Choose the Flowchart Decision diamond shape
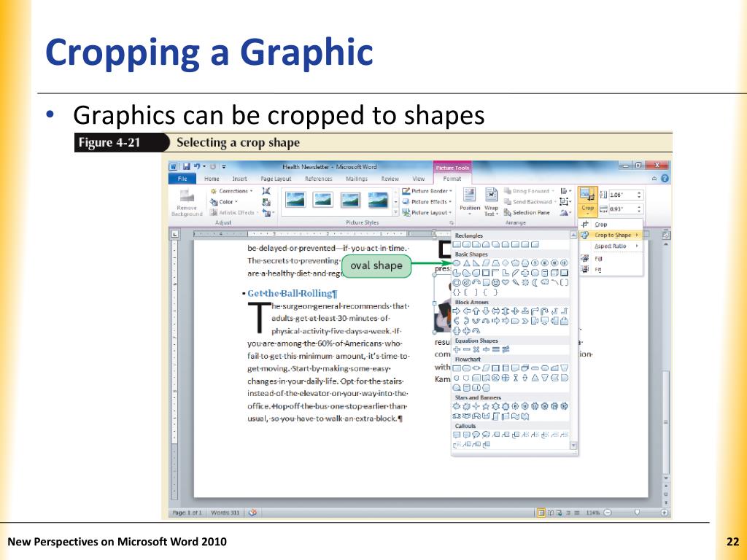Screen dimensions: 747x560 coord(476,368)
